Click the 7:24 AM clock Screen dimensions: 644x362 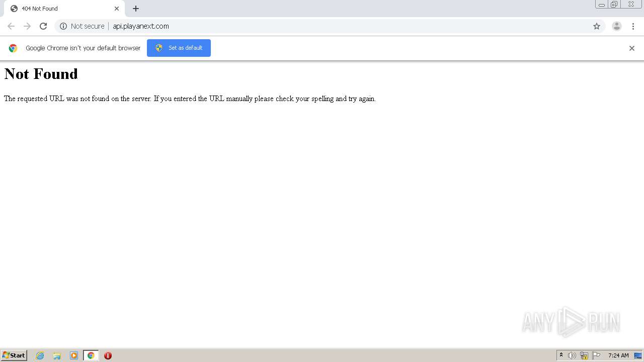click(618, 355)
